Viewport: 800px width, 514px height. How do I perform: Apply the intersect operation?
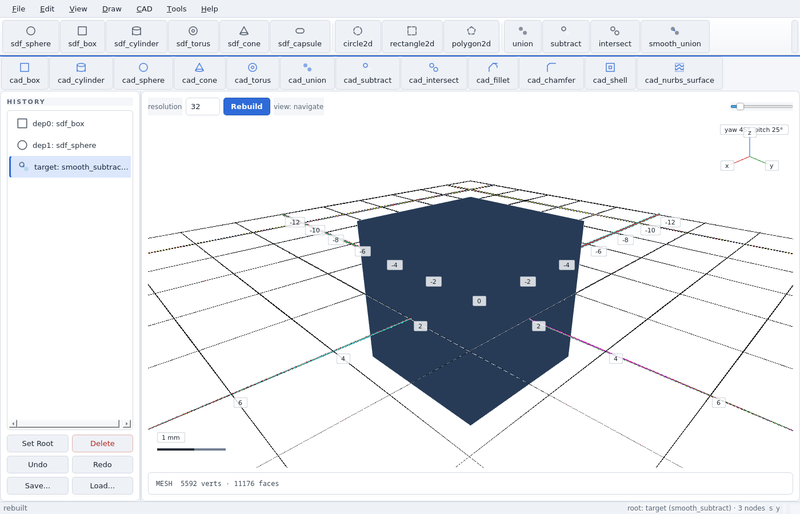(615, 37)
